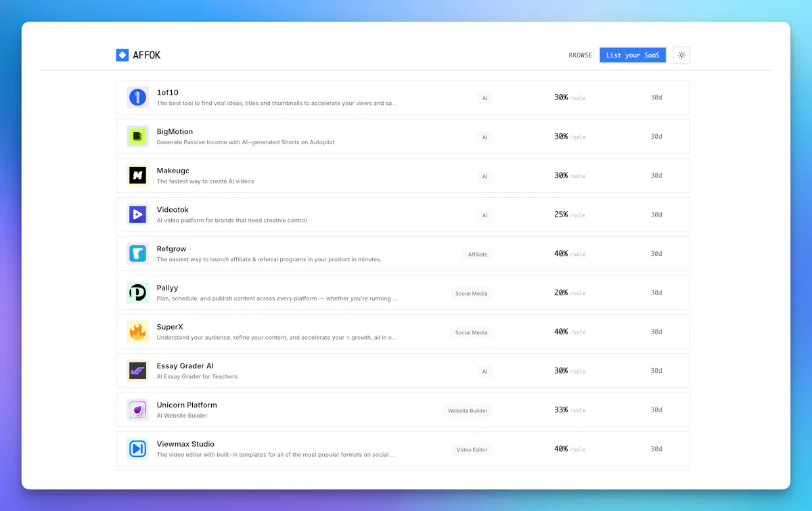Screen dimensions: 812x511
Task: Click the 25% commission for Videotok
Action: (x=561, y=215)
